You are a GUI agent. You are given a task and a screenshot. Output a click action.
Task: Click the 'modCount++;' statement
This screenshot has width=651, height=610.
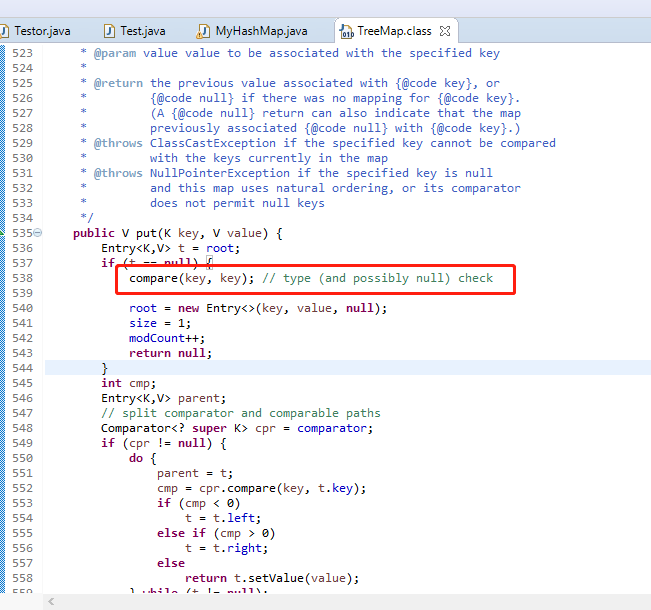point(167,338)
